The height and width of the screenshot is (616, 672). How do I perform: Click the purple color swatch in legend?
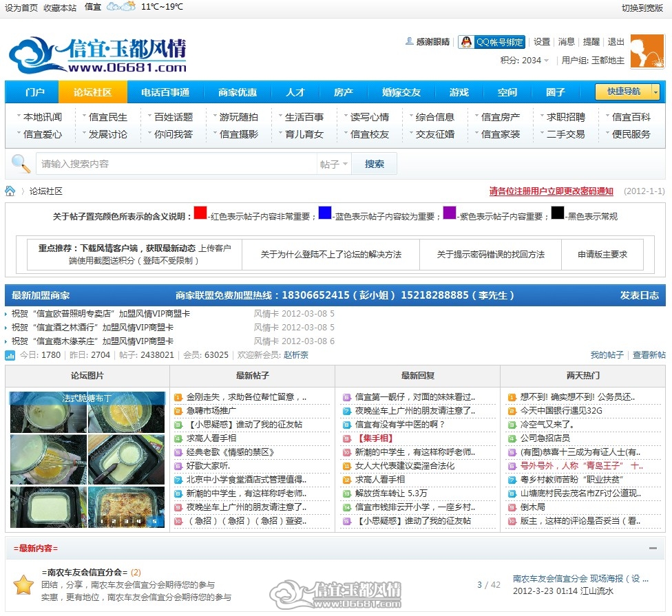pos(450,213)
